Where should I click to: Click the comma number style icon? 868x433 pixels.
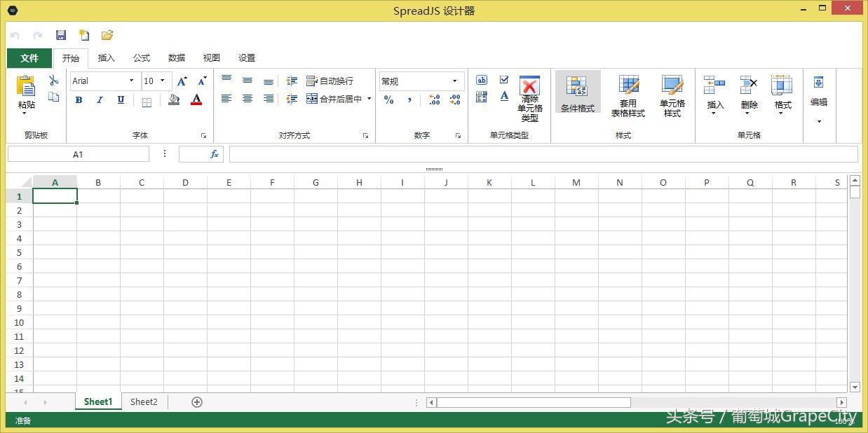(408, 100)
